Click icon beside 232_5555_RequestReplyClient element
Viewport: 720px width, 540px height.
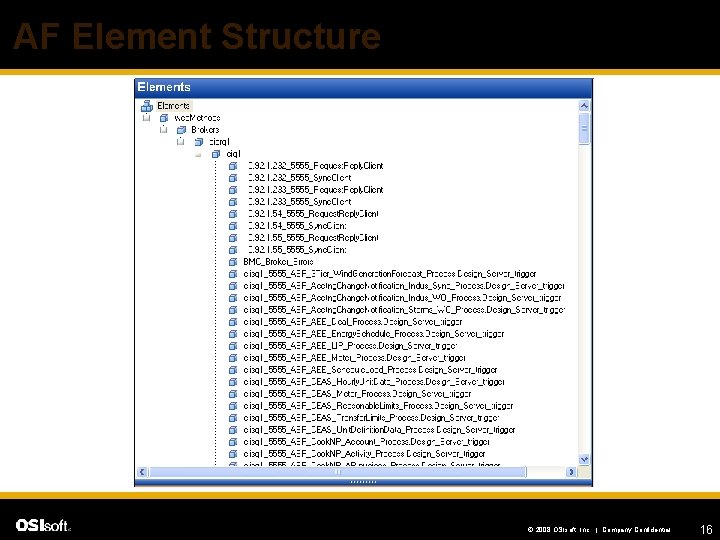click(x=233, y=166)
